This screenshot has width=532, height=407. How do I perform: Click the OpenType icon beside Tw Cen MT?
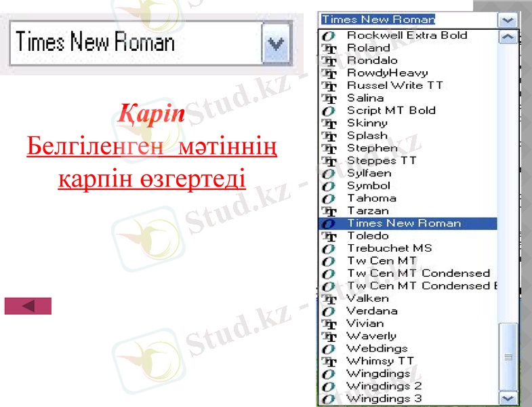[x=329, y=262]
